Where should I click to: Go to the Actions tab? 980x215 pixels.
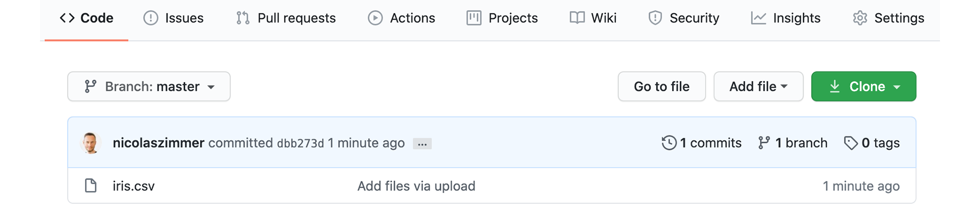pos(401,18)
